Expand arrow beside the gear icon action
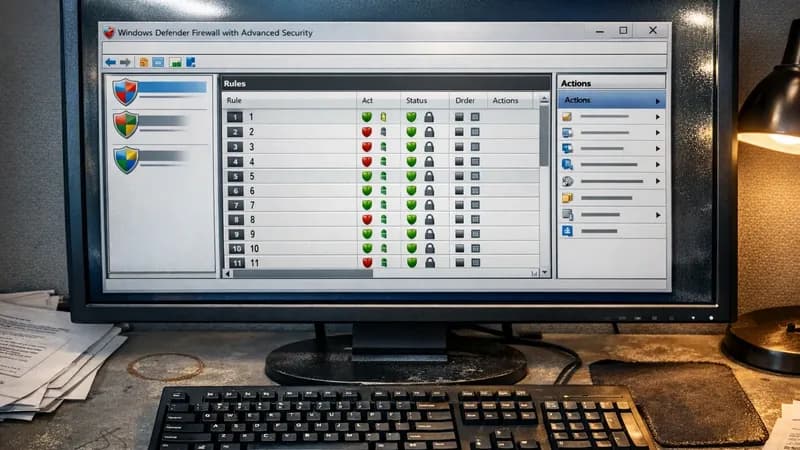This screenshot has width=800, height=450. pos(658,181)
